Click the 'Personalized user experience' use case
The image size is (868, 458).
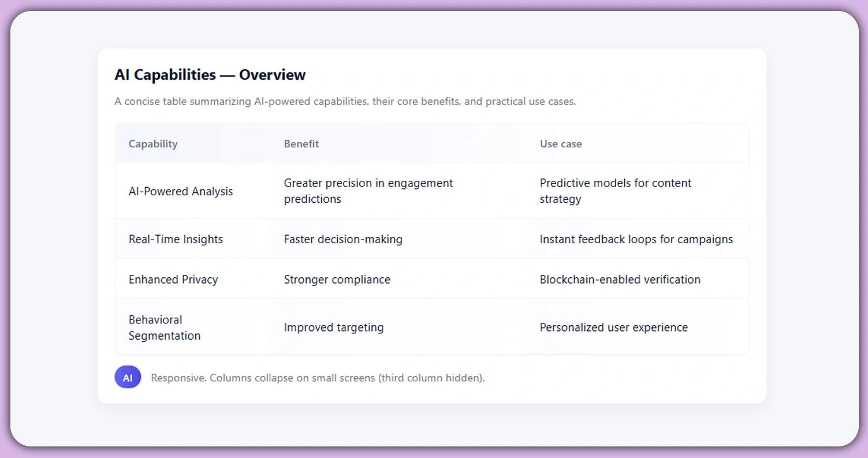[x=614, y=327]
